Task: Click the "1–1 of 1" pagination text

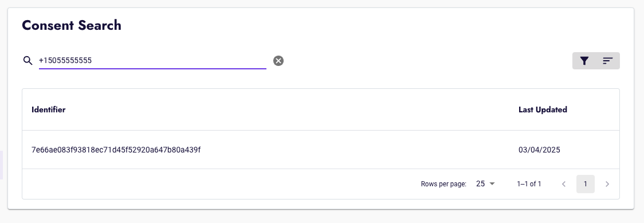Action: click(529, 184)
